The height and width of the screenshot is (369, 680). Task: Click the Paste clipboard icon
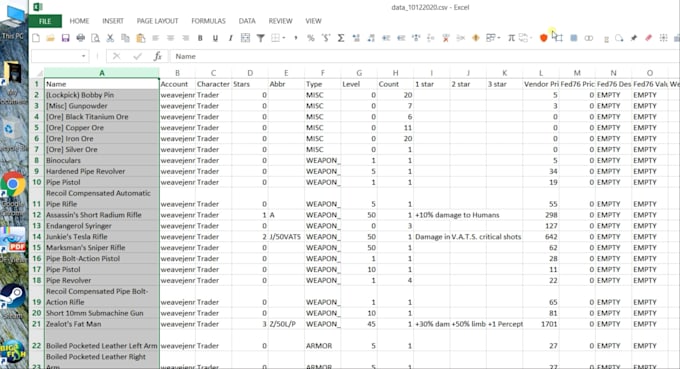point(141,38)
